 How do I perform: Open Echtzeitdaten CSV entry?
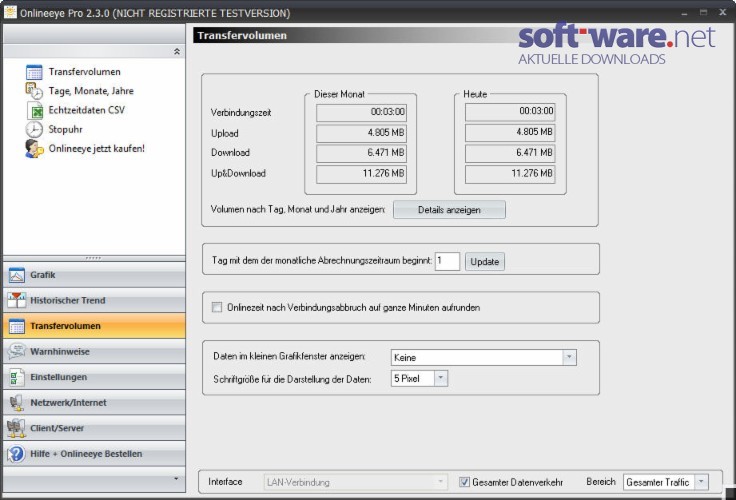pos(87,110)
